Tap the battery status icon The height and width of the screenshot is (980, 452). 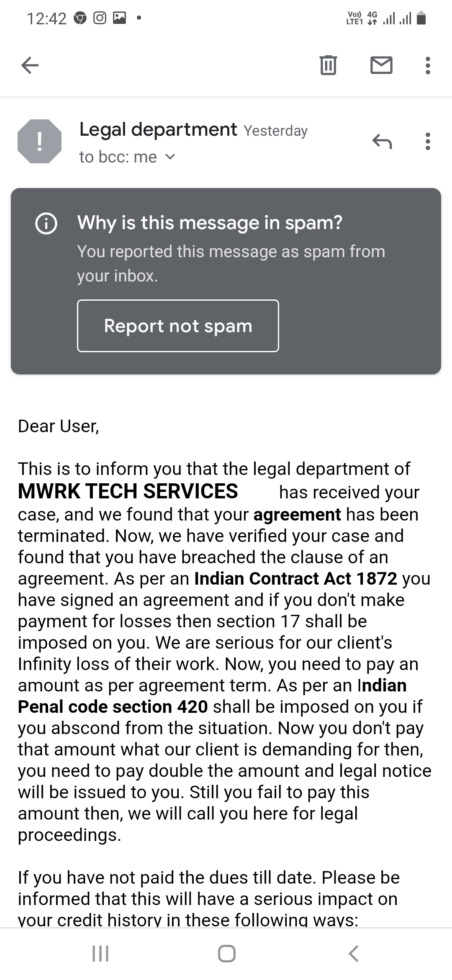pos(422,18)
